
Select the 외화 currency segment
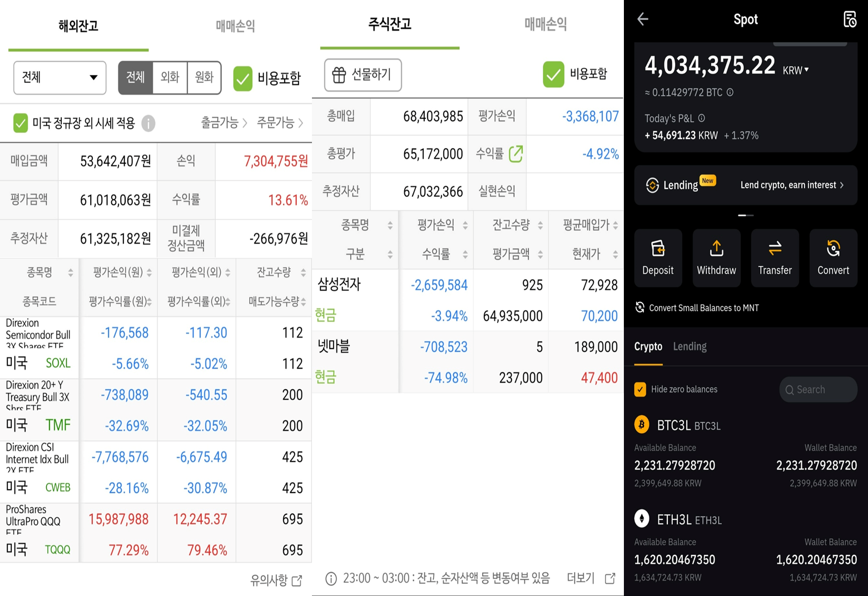coord(170,77)
